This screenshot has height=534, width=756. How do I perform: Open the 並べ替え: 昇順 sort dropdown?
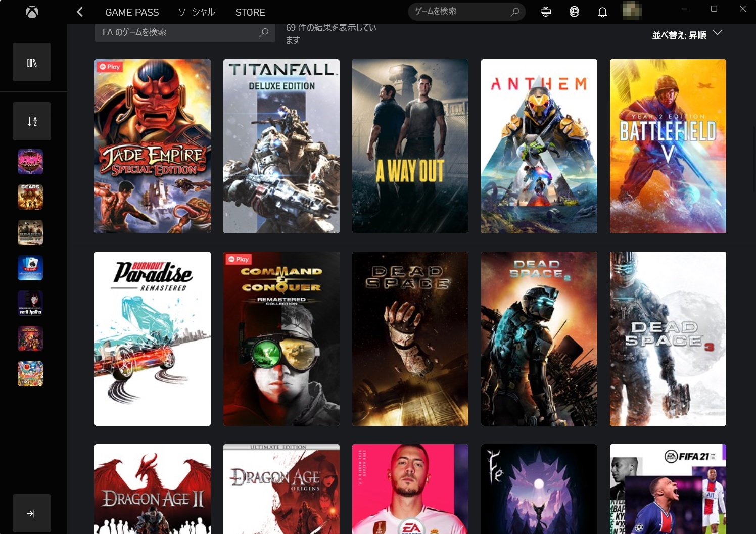[687, 35]
